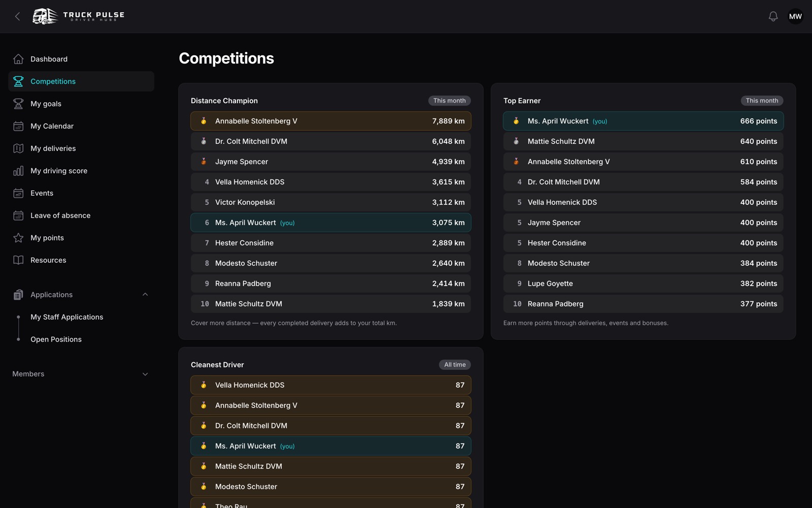The width and height of the screenshot is (812, 508).
Task: Select Reanna Padberg 377 points row
Action: (644, 304)
